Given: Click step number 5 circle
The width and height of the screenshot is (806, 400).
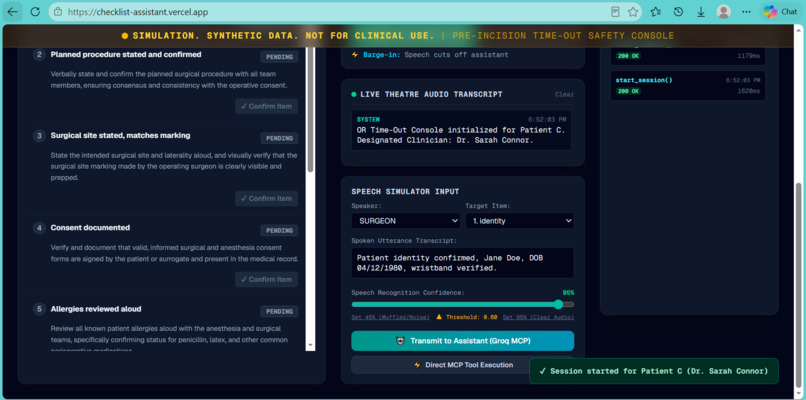Looking at the screenshot, I should coord(40,309).
